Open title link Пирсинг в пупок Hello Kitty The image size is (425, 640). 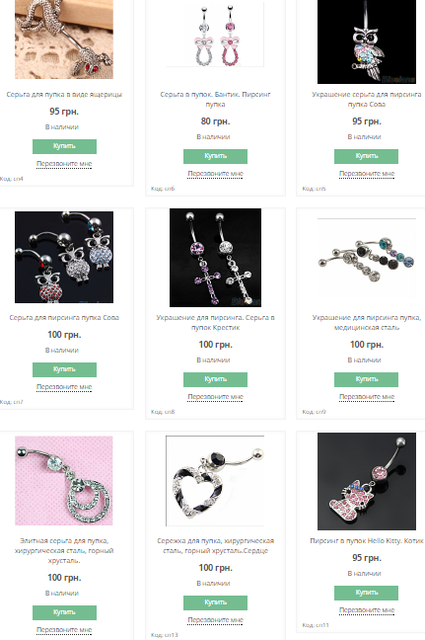tap(367, 541)
